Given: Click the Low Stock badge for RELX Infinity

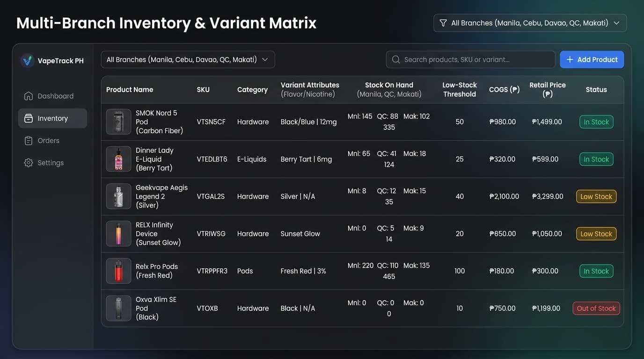Looking at the screenshot, I should pos(596,234).
